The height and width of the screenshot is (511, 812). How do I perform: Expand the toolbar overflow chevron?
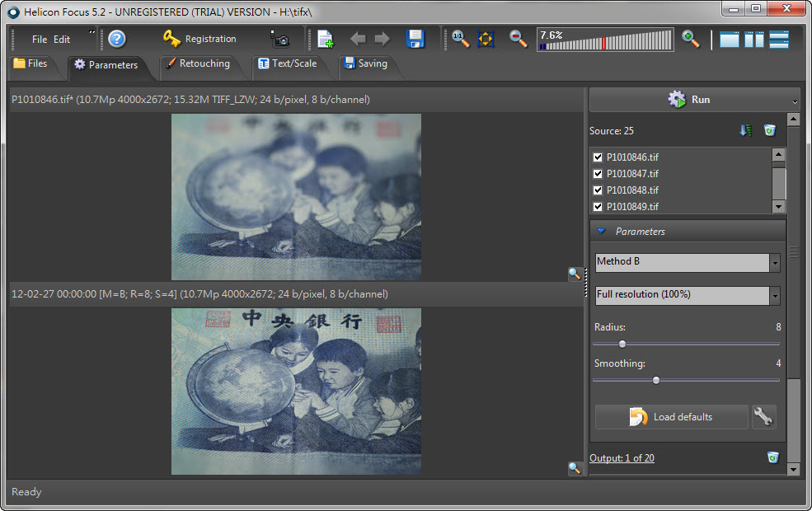92,32
